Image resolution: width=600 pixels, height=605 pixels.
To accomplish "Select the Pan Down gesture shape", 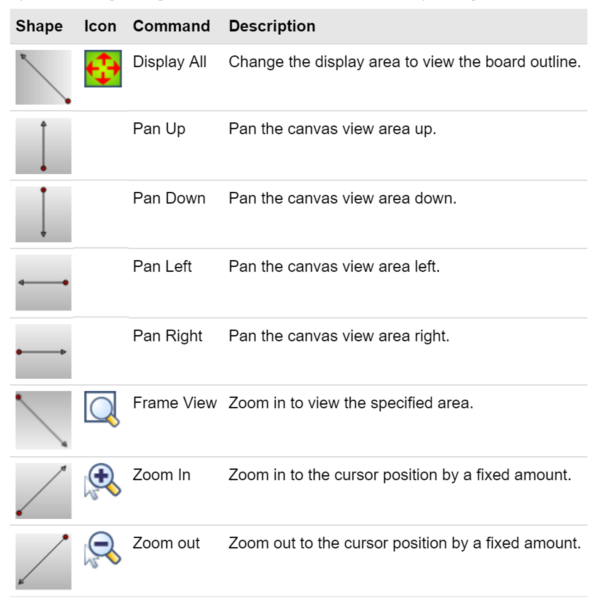I will coord(43,214).
